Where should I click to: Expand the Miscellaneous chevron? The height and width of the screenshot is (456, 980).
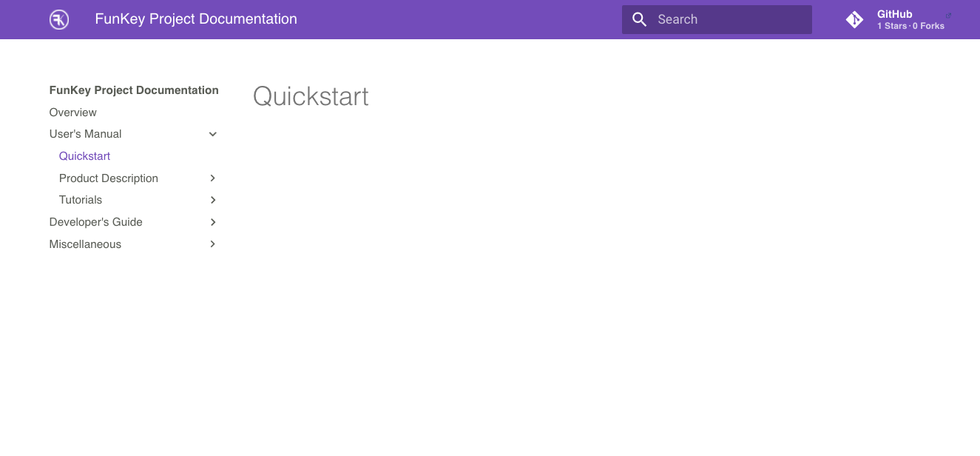(213, 244)
